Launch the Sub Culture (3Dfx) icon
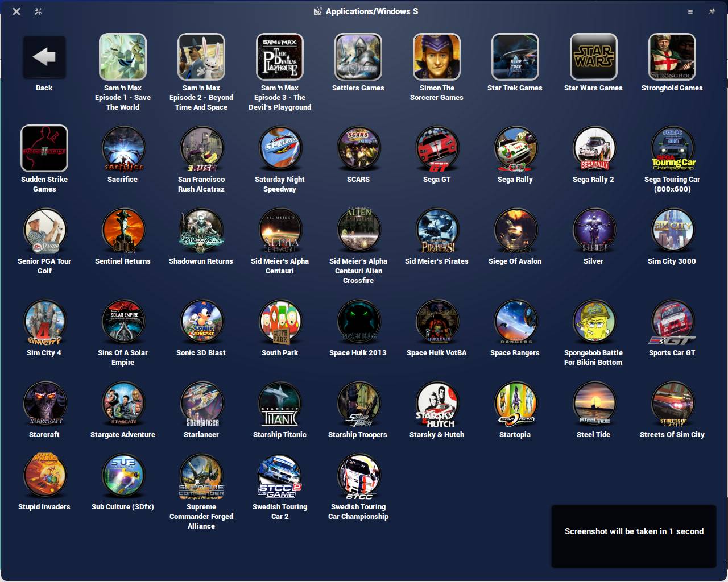Viewport: 728px width, 582px height. tap(123, 476)
